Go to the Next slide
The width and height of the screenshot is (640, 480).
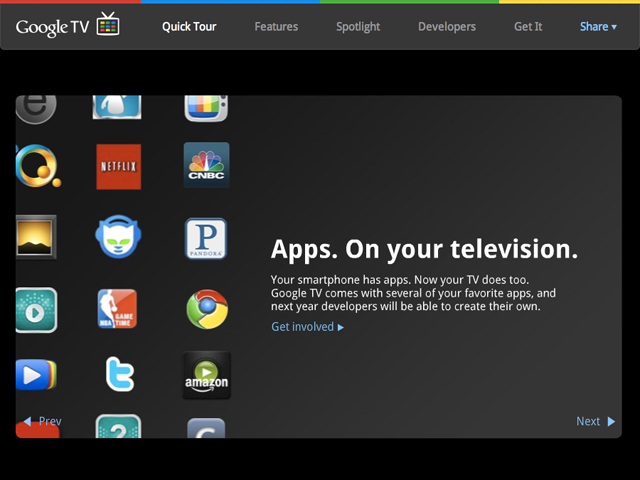click(x=596, y=421)
